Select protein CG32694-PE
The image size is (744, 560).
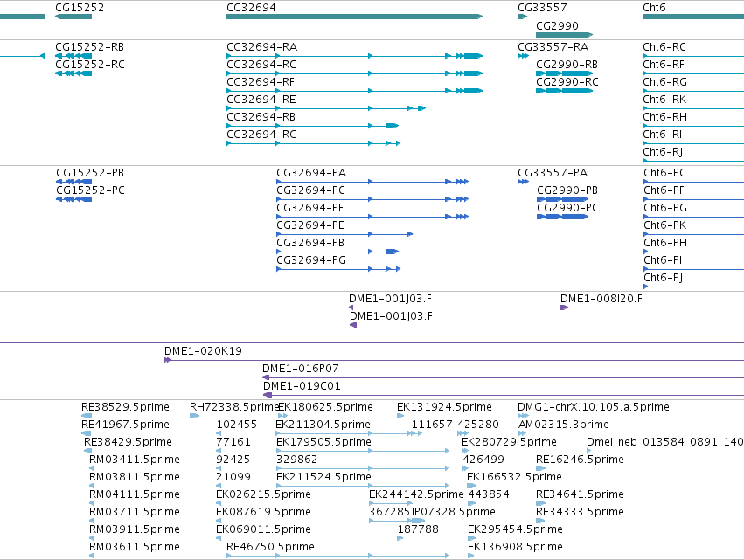tap(310, 225)
